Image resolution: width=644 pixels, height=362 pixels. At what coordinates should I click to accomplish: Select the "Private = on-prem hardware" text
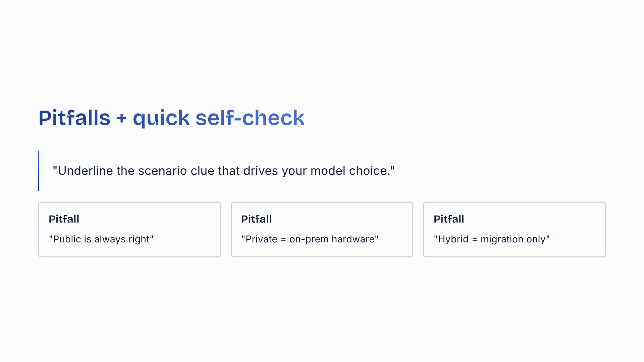310,239
